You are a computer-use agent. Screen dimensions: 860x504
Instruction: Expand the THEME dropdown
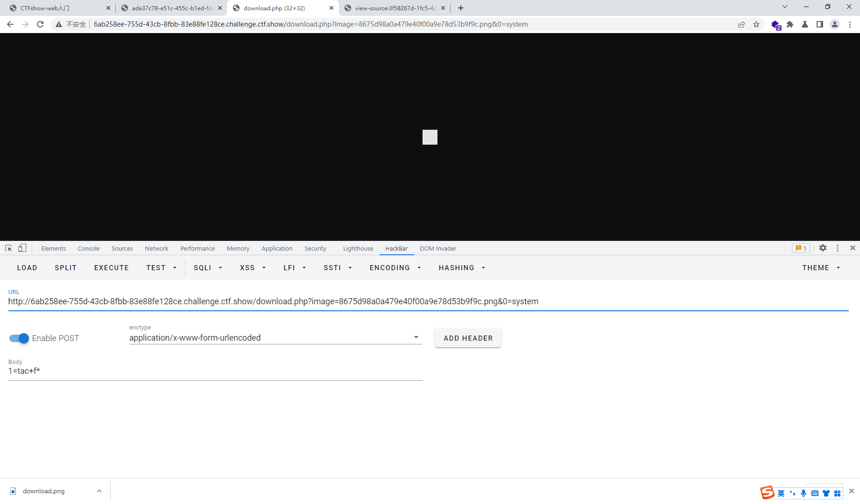click(x=821, y=268)
